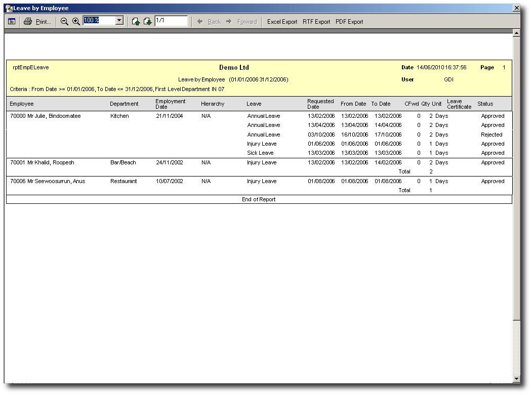This screenshot has height=395, width=532.
Task: Go to previous page with up arrow icon
Action: click(136, 22)
